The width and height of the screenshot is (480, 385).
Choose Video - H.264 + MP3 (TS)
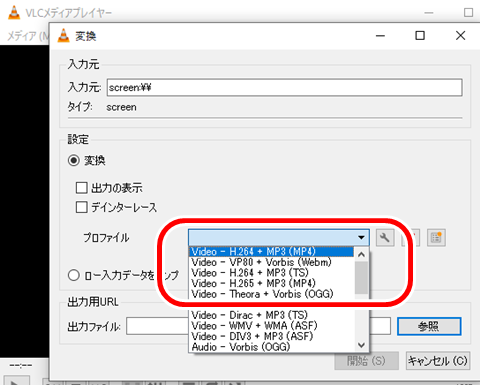(x=271, y=273)
